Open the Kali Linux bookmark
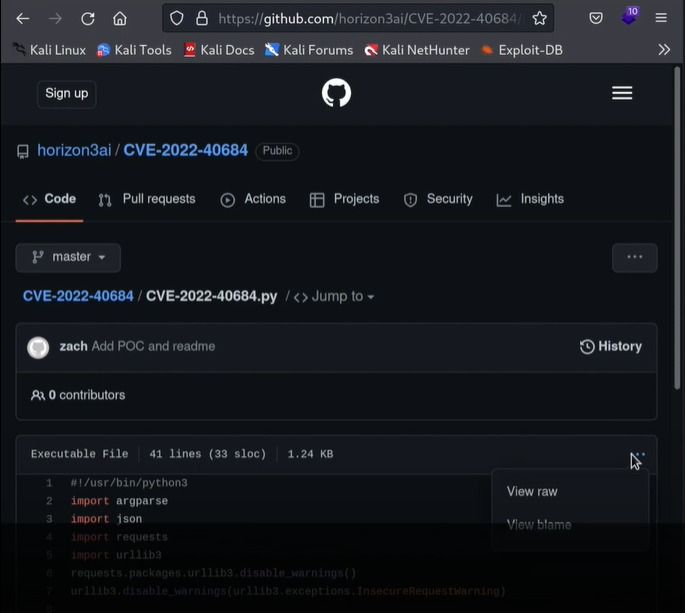This screenshot has height=613, width=685. point(49,50)
